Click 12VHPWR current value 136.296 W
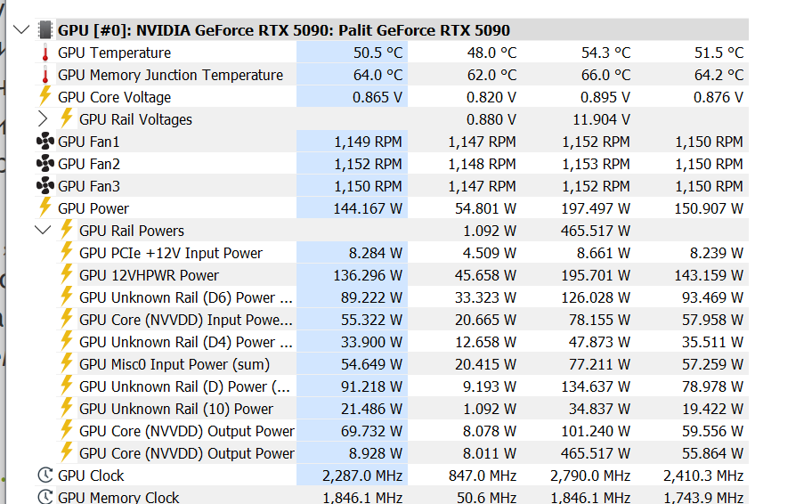Screen dimensions: 812x504 (368, 275)
